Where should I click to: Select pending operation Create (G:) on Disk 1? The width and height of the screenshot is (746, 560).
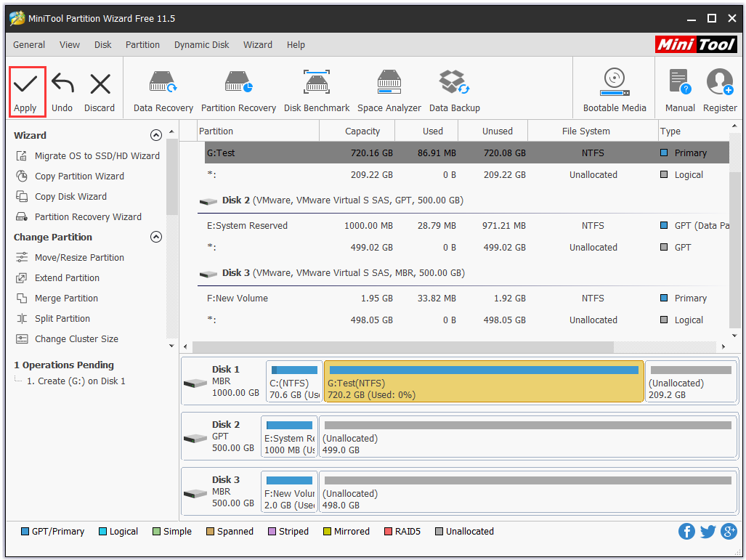76,381
